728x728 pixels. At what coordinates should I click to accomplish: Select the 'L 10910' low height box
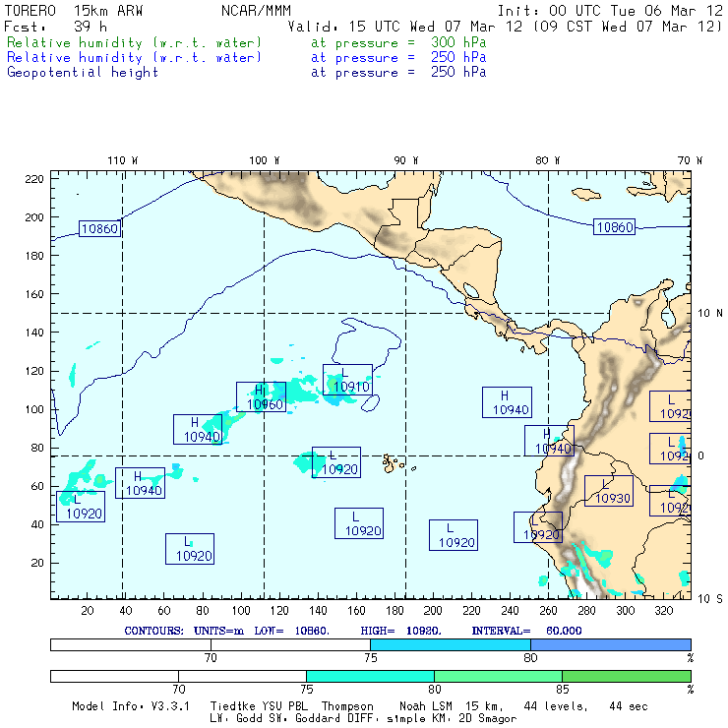click(347, 380)
